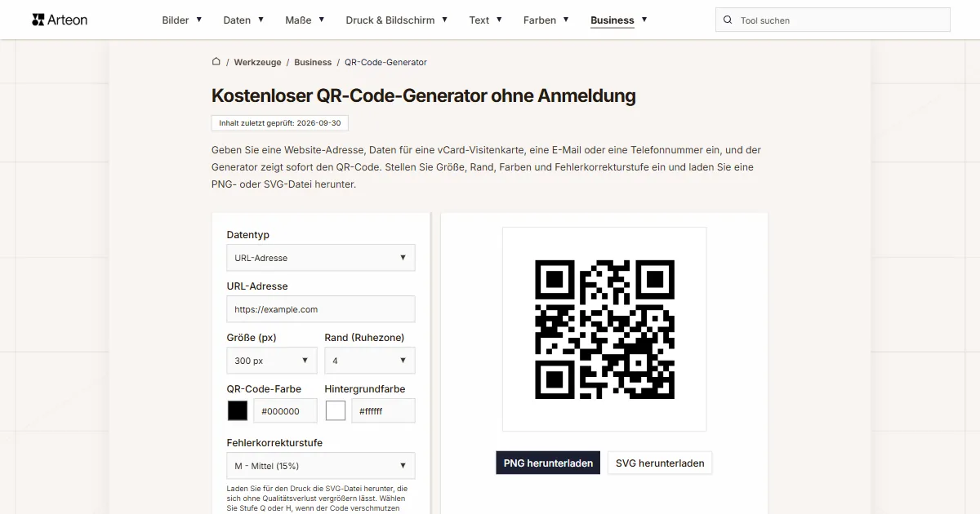Open the Druck & Bildschirm menu
The height and width of the screenshot is (514, 980).
click(x=390, y=20)
